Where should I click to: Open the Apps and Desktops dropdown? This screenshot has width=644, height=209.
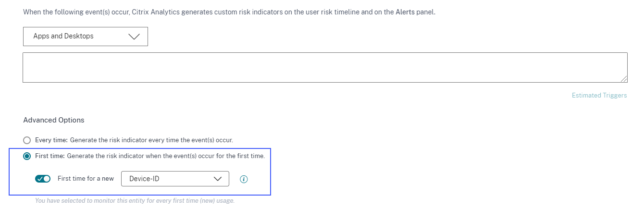85,37
